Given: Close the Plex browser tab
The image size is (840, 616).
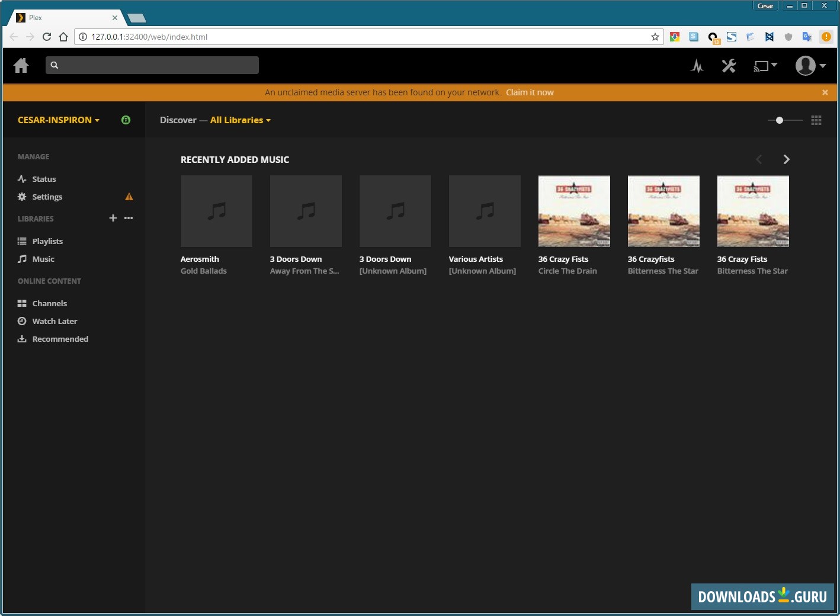Looking at the screenshot, I should (115, 18).
